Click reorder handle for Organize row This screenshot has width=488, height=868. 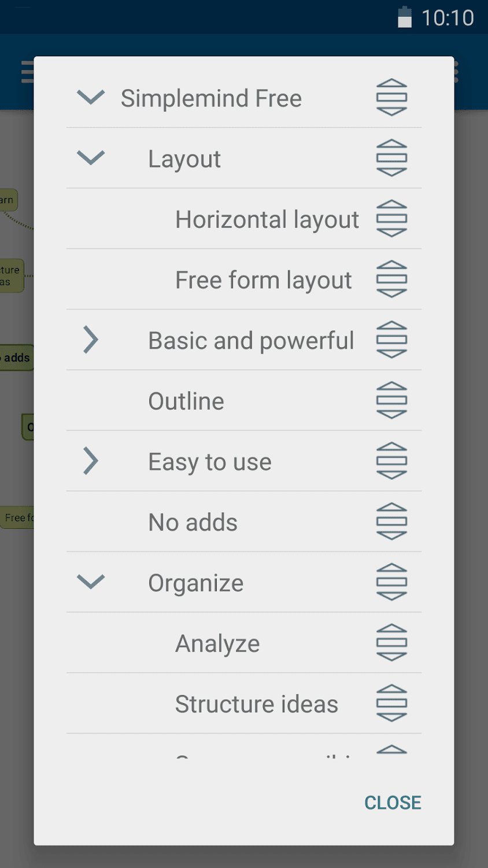391,582
